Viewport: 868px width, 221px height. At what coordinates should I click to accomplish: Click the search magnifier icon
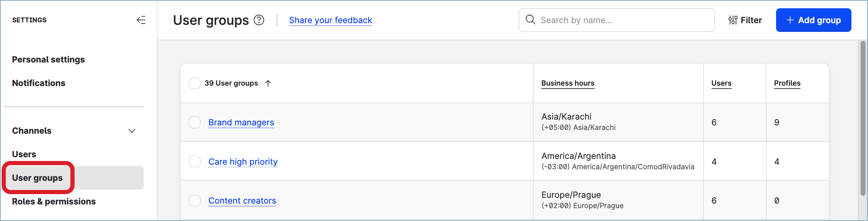pos(530,20)
